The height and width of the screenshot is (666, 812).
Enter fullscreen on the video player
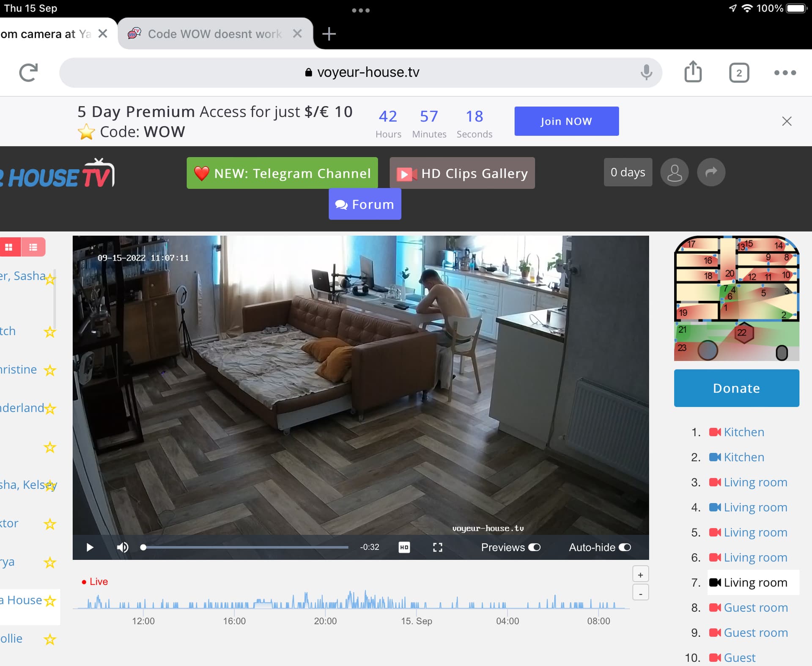click(x=437, y=548)
